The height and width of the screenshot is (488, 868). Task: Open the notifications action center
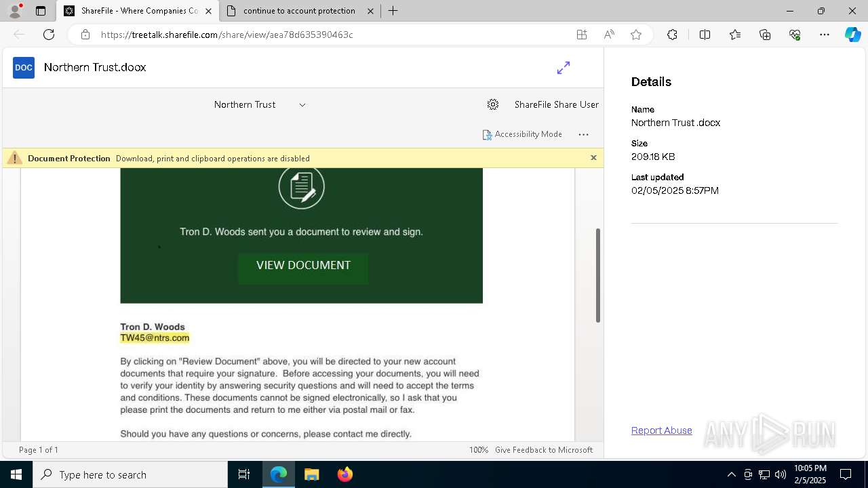point(846,474)
